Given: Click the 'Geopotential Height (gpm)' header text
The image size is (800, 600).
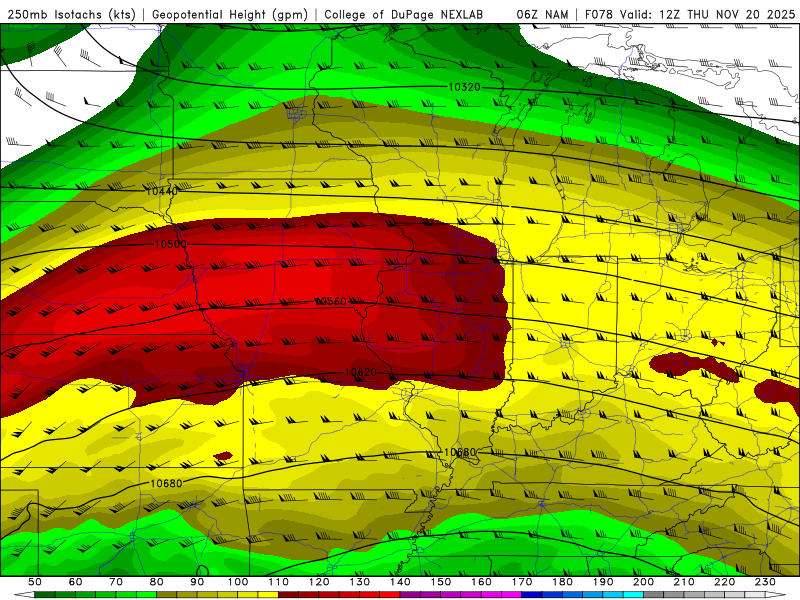Looking at the screenshot, I should click(x=230, y=14).
